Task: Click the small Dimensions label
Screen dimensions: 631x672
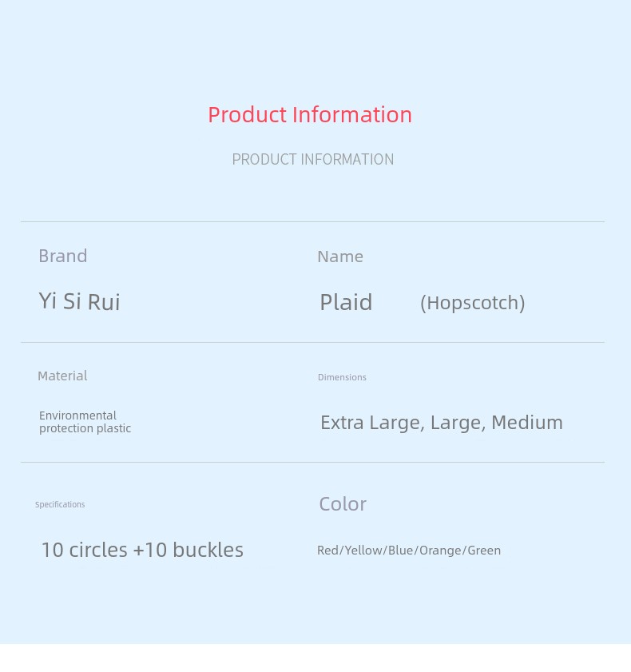Action: 342,377
